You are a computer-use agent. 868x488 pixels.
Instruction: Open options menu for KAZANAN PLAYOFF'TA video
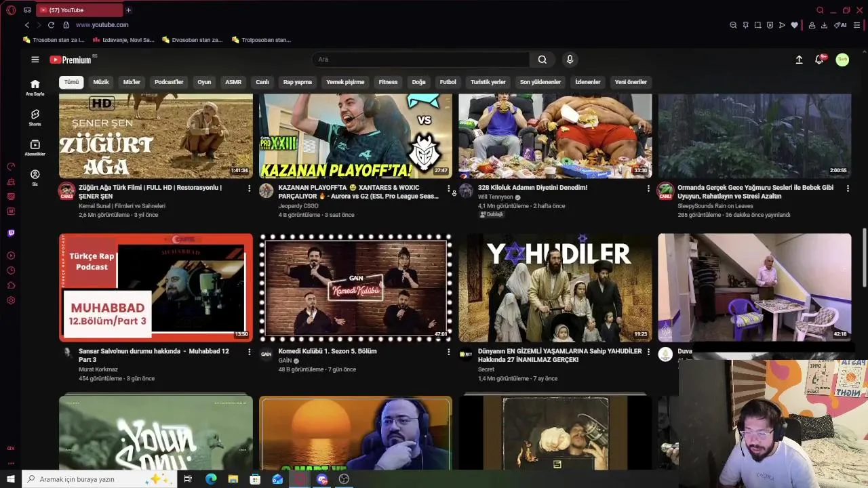tap(448, 188)
